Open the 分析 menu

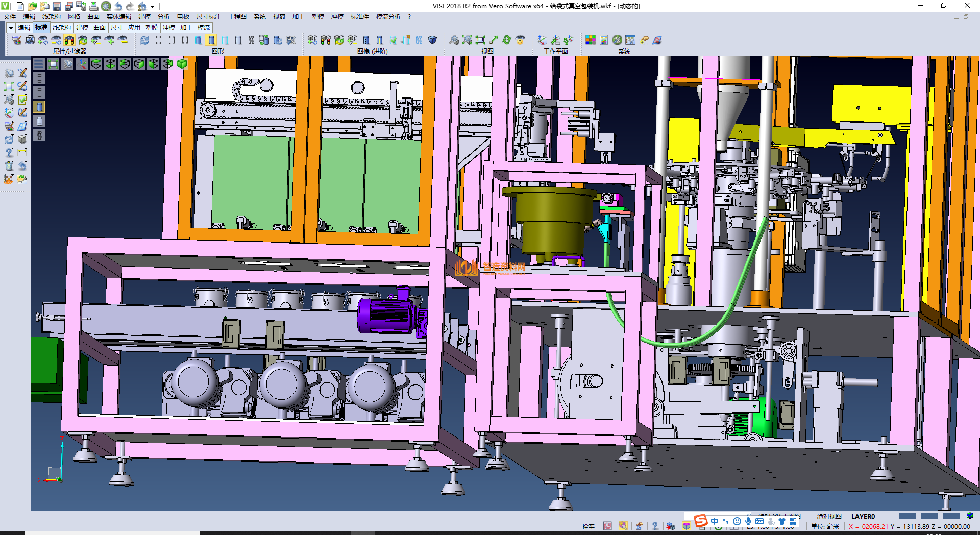pyautogui.click(x=163, y=17)
